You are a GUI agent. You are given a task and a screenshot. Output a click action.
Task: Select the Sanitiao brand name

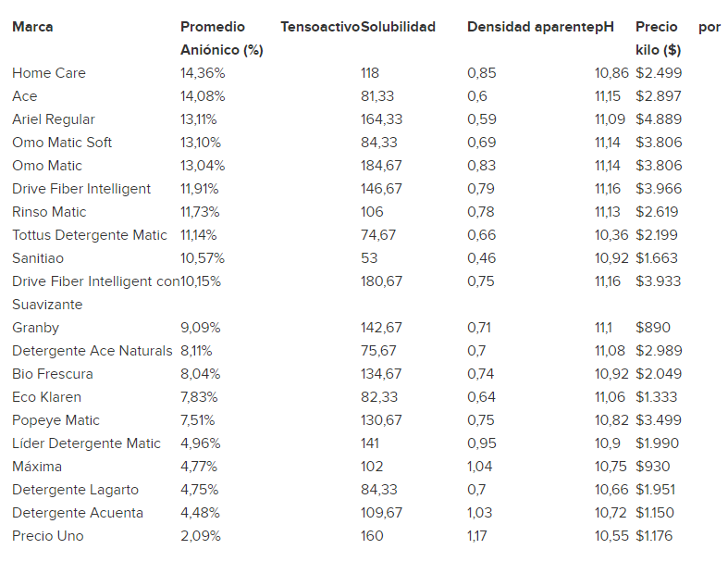38,258
